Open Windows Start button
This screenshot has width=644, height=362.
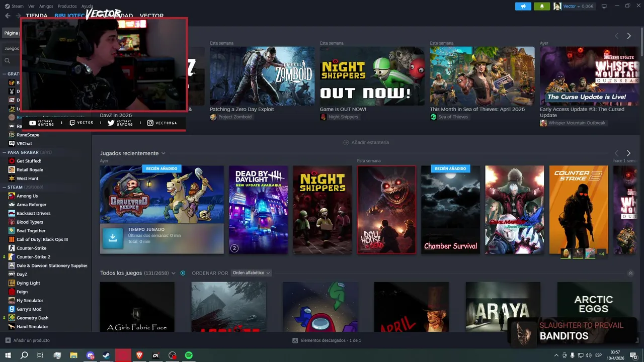pyautogui.click(x=8, y=355)
